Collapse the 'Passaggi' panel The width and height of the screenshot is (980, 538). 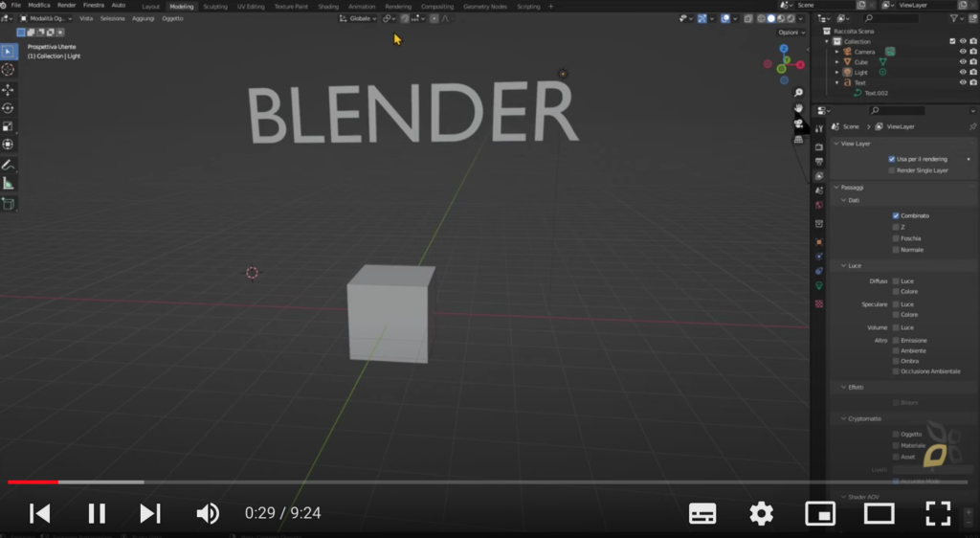coord(836,188)
